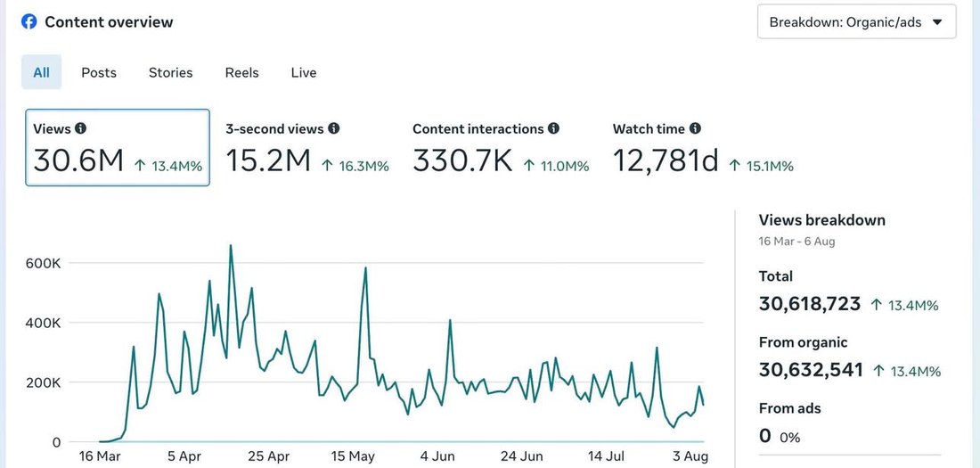
Task: Click the Views breakdown heading
Action: click(822, 220)
